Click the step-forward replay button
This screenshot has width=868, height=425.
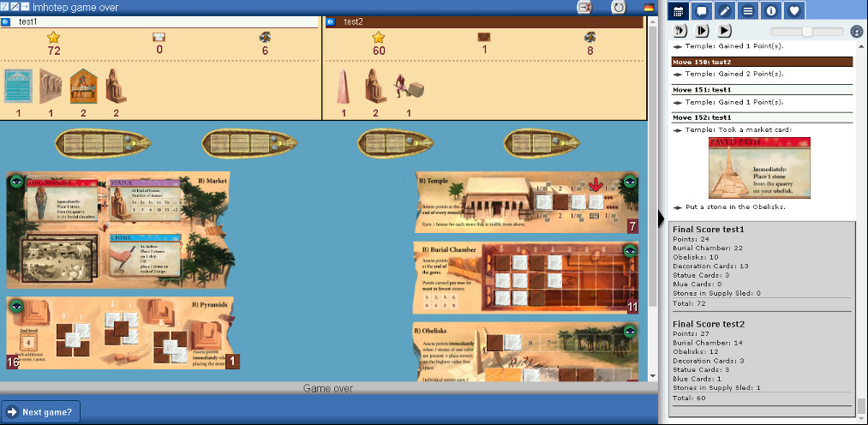point(702,31)
